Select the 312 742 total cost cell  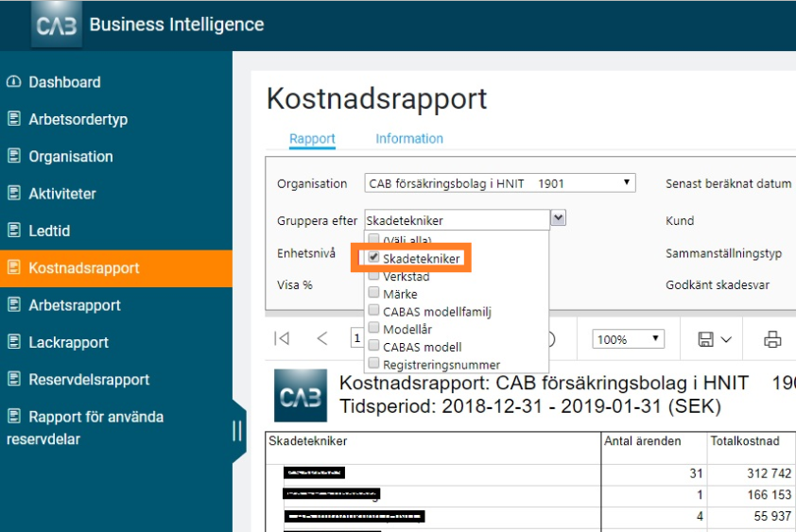(x=751, y=473)
